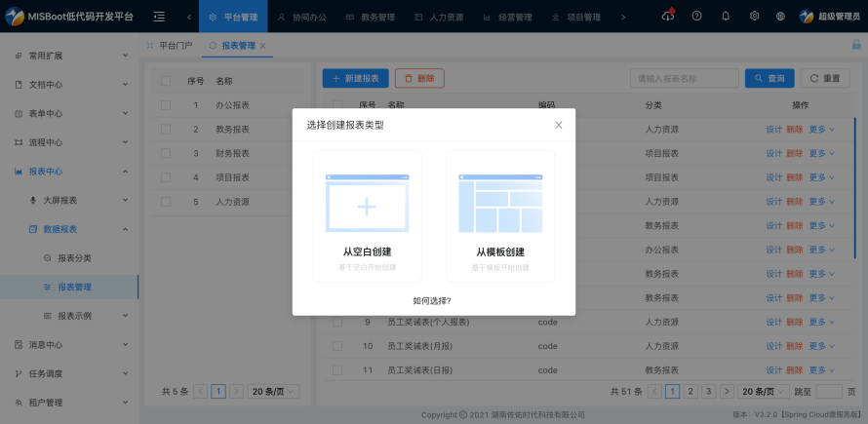Open category list page size dropdown
The height and width of the screenshot is (424, 868).
pos(273,391)
